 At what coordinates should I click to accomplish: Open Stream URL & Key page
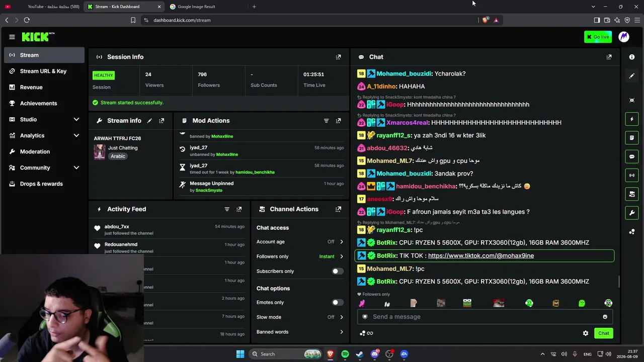pyautogui.click(x=44, y=71)
